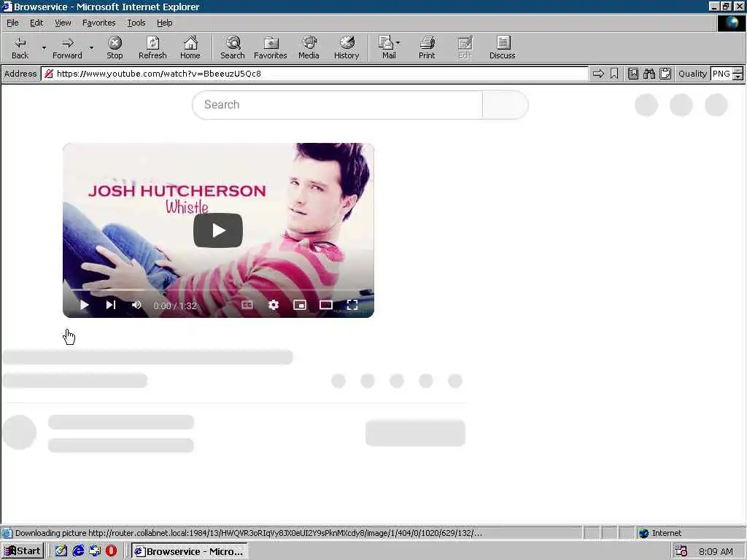Click the system tray icon near the clock
Viewport: 747px width, 560px height.
point(681,551)
